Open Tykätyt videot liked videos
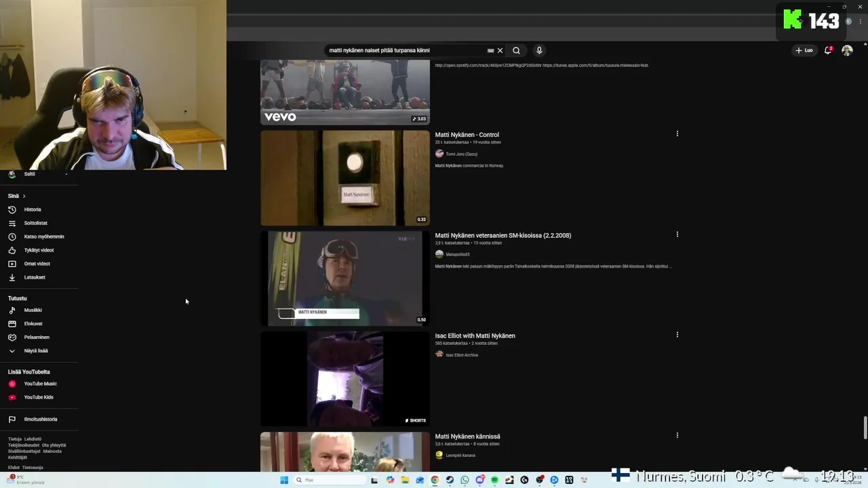The width and height of the screenshot is (868, 488). pyautogui.click(x=39, y=250)
